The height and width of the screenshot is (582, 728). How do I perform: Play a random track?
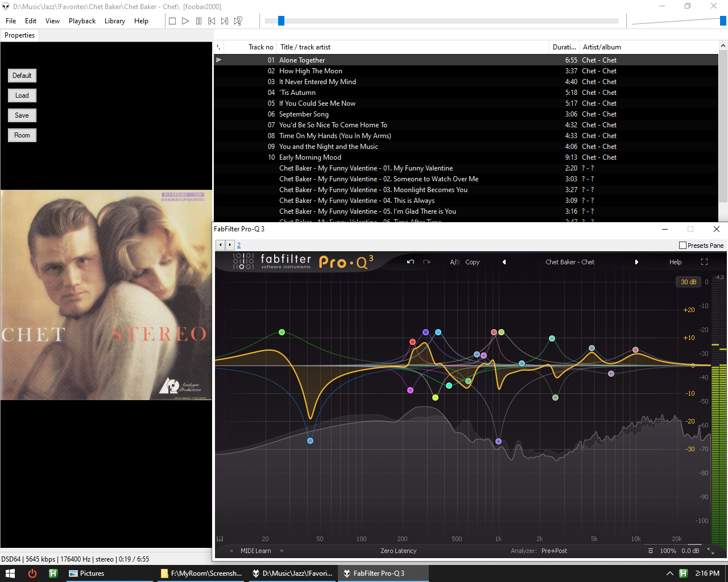238,21
